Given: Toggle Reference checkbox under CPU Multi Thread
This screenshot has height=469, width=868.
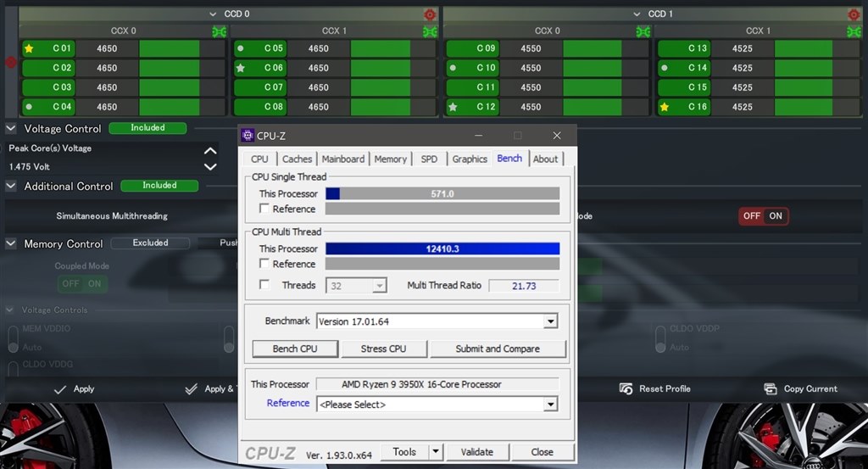Looking at the screenshot, I should pos(264,264).
